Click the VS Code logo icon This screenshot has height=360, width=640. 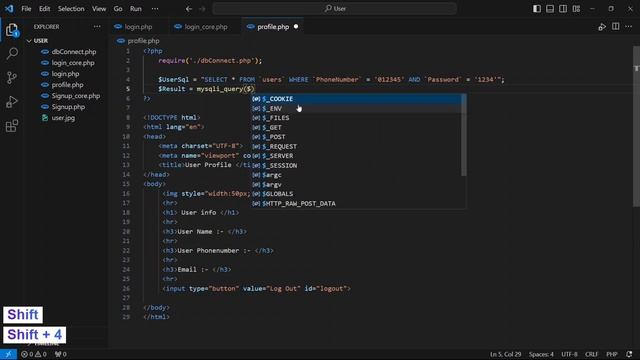(9, 9)
